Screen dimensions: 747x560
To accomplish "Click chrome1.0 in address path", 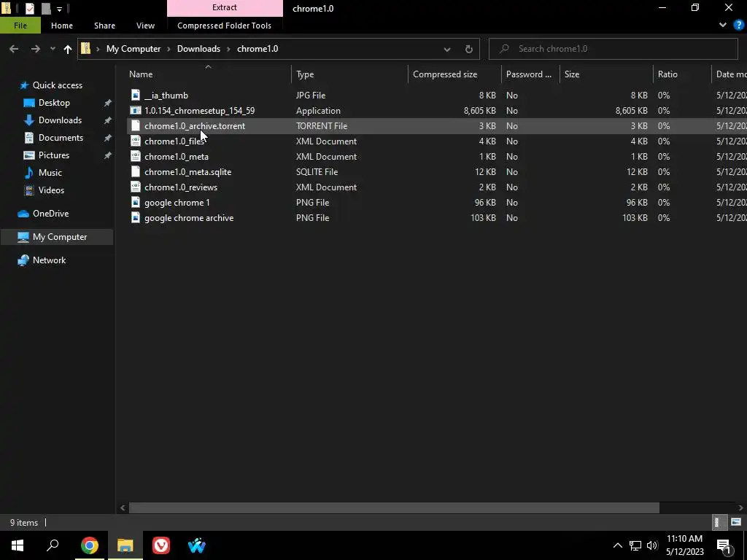I will tap(258, 49).
